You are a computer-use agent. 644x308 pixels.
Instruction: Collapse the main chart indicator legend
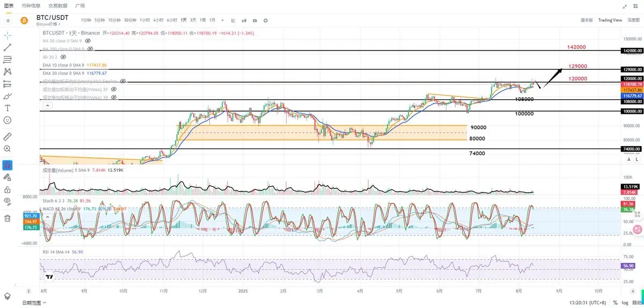click(x=47, y=106)
